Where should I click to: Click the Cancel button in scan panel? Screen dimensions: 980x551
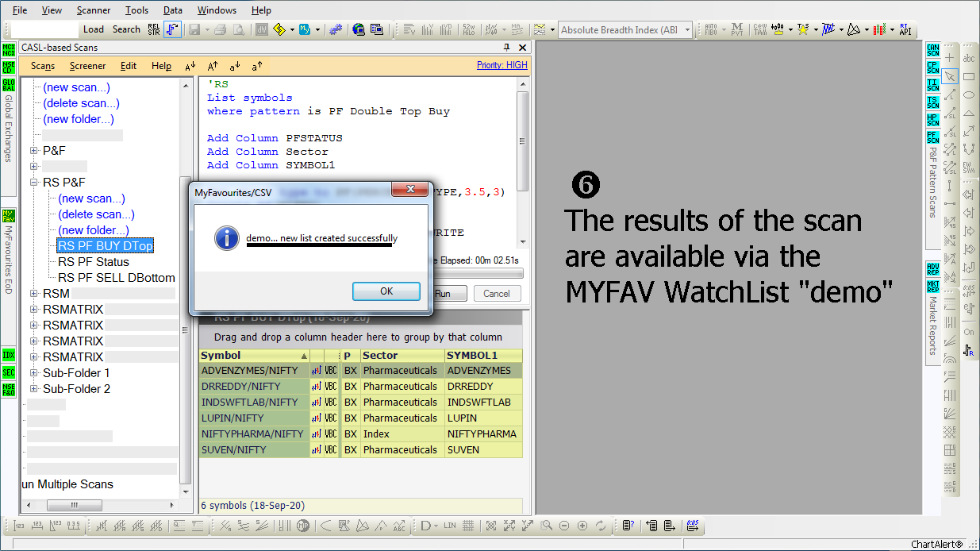pyautogui.click(x=497, y=294)
